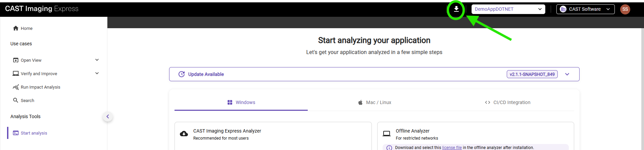Image resolution: width=644 pixels, height=150 pixels.
Task: Click the CAST Imaging Express Analyzer cloud icon
Action: pos(184,134)
